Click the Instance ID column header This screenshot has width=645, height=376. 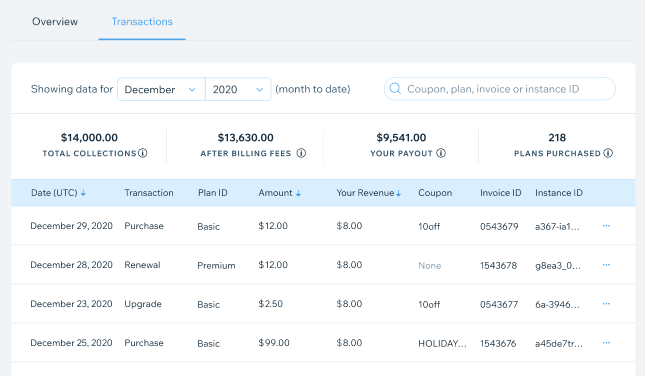point(559,193)
